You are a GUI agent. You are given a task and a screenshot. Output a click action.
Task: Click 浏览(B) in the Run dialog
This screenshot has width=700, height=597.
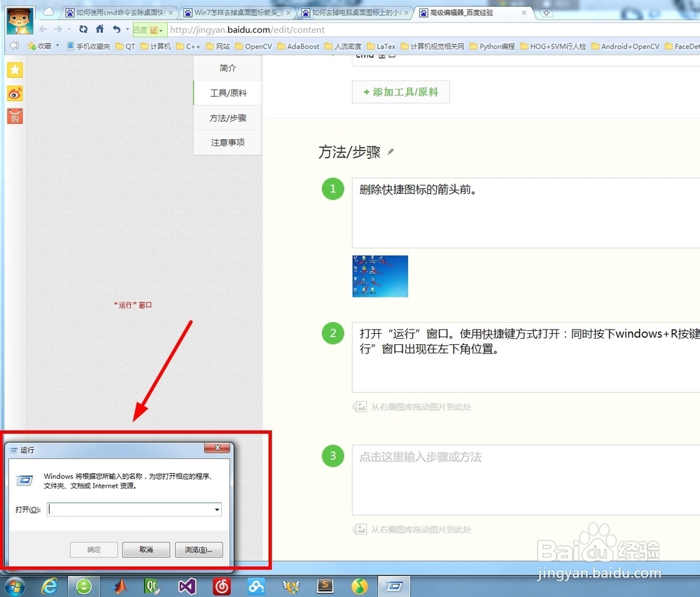pyautogui.click(x=199, y=549)
